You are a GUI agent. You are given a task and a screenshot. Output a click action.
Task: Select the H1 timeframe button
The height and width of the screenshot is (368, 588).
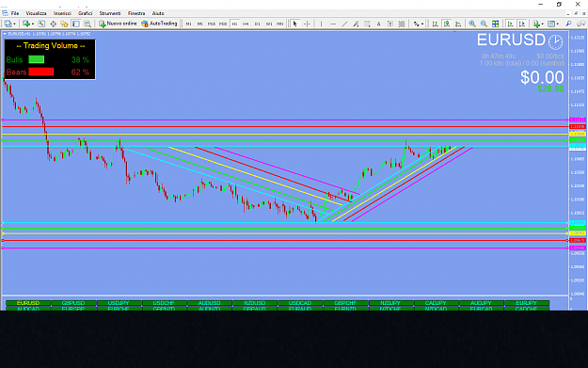(x=235, y=24)
